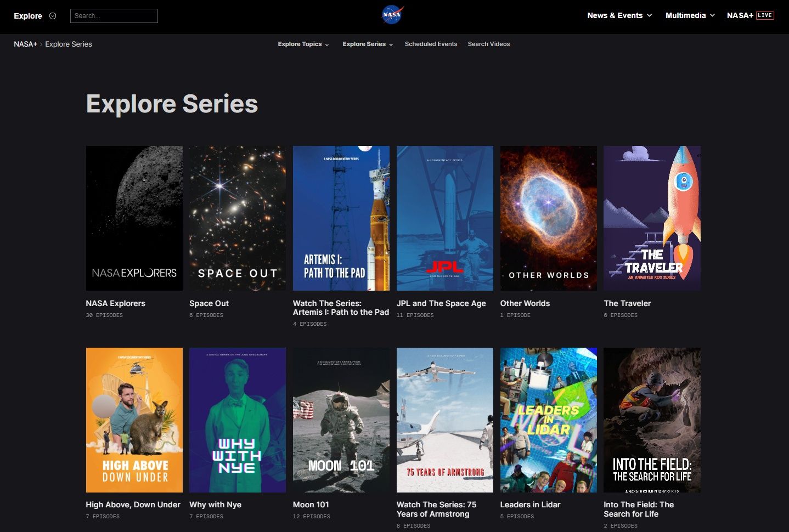Expand the Multimedia dropdown
789x532 pixels.
pos(690,15)
